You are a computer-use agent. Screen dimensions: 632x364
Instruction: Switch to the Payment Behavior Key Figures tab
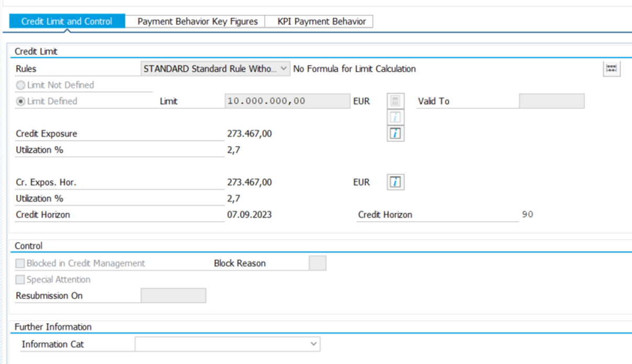[197, 21]
